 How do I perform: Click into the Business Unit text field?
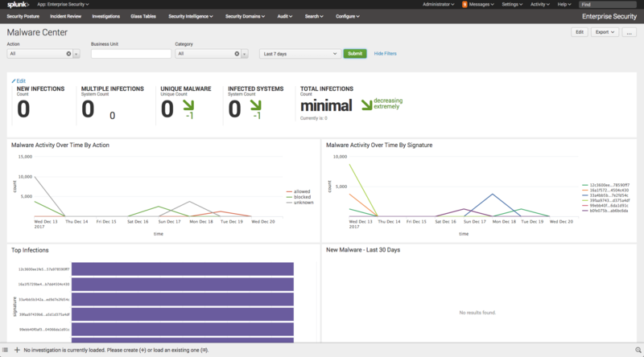[x=130, y=54]
